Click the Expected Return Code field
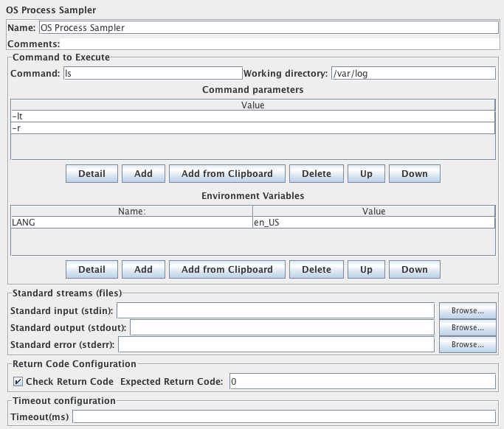This screenshot has height=429, width=504. [x=361, y=381]
